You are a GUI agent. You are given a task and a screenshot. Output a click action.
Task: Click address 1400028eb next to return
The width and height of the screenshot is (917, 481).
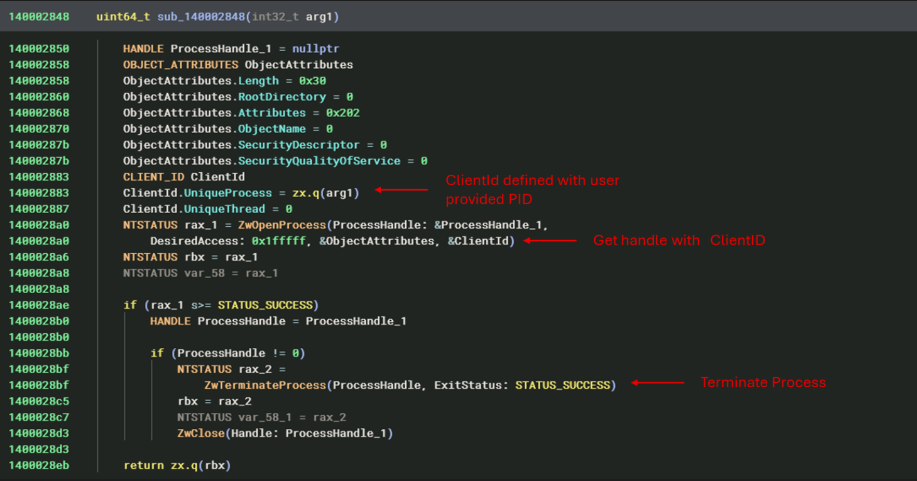point(41,465)
